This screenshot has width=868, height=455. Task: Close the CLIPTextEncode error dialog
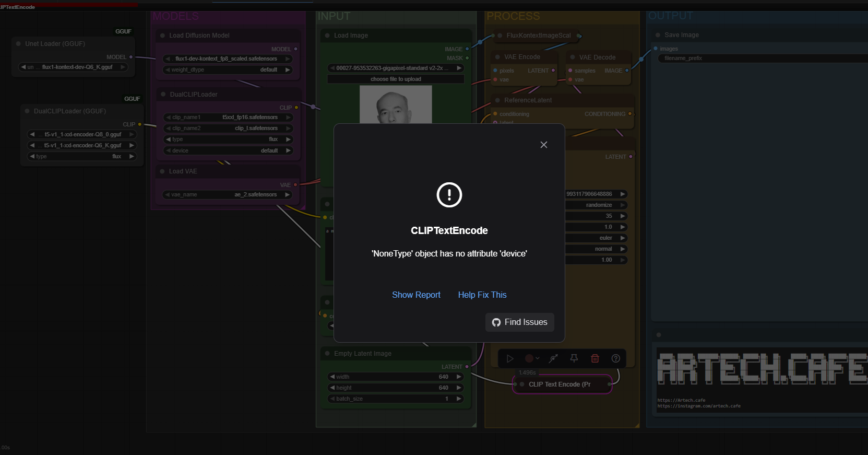point(543,145)
